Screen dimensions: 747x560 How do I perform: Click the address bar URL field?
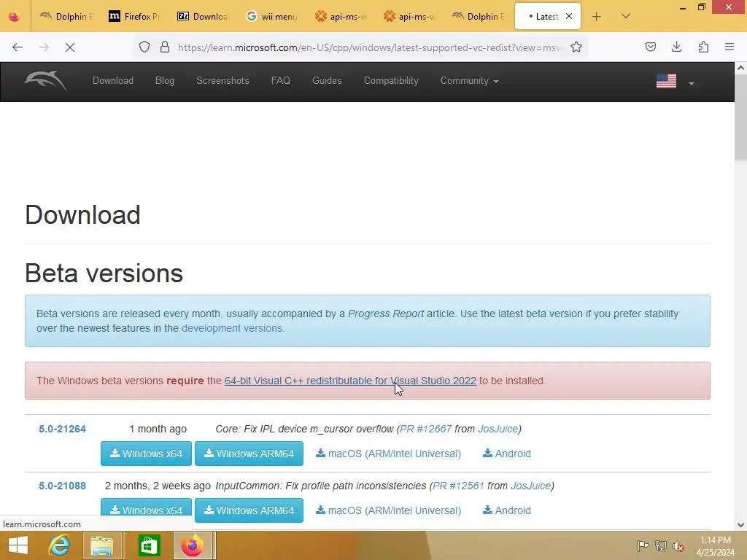click(370, 47)
